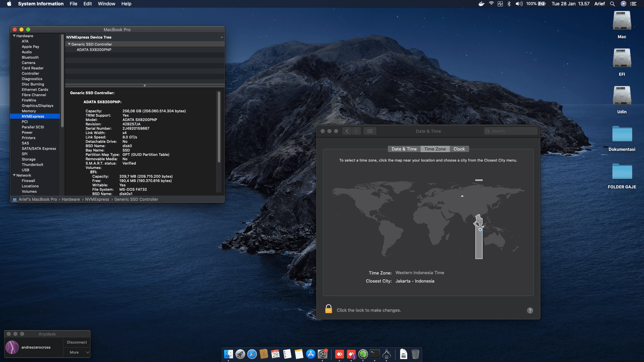Open the Apple menu
This screenshot has height=362, width=644.
tap(9, 4)
